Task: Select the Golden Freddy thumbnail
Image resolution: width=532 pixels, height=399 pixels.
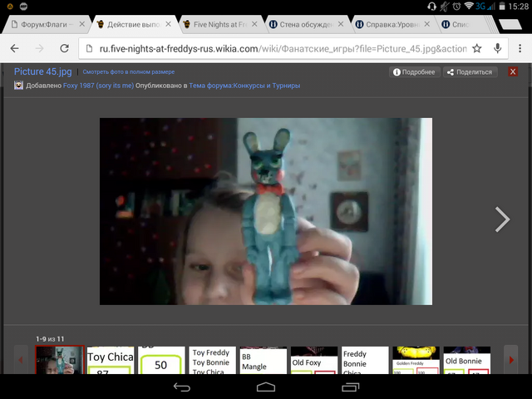Action: click(416, 360)
